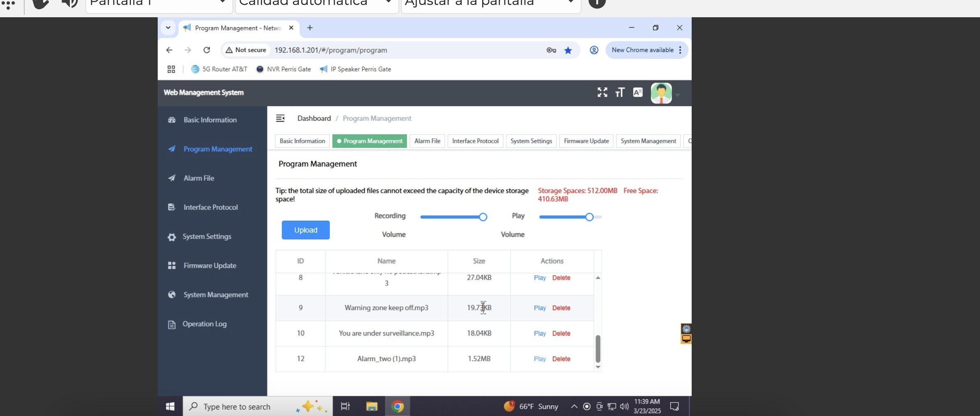The height and width of the screenshot is (416, 980).
Task: Play Alarm_two (1).mp3
Action: click(540, 359)
